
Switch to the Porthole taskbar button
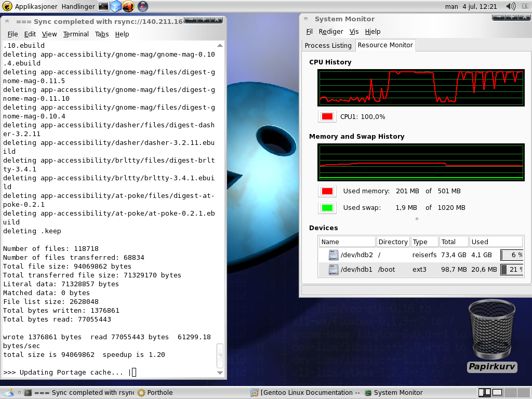coord(155,393)
